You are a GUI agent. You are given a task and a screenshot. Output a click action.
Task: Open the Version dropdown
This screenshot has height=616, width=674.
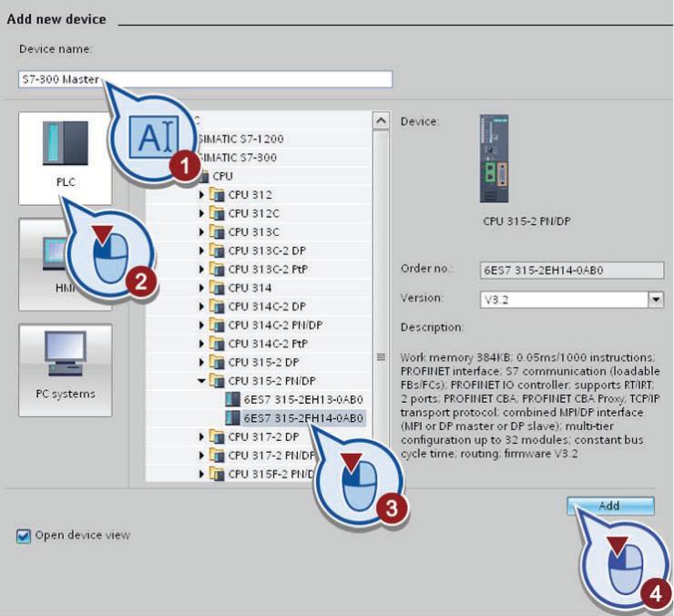point(656,300)
